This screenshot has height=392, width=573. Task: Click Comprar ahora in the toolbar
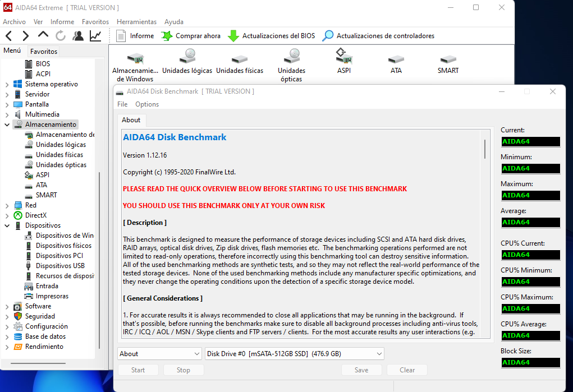point(191,36)
